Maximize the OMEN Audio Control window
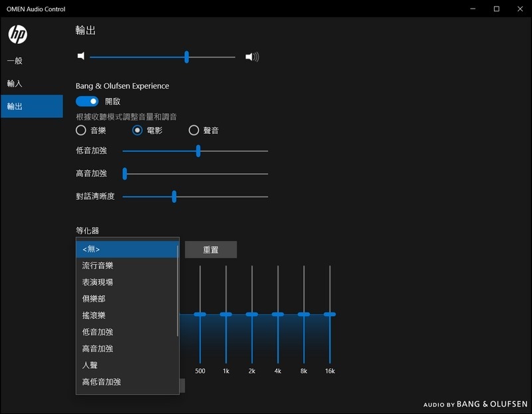The image size is (532, 414). point(496,9)
